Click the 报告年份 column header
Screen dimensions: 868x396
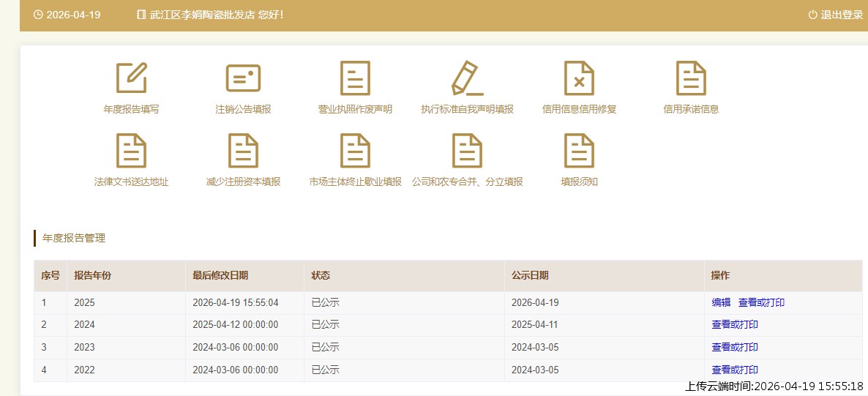click(x=92, y=276)
